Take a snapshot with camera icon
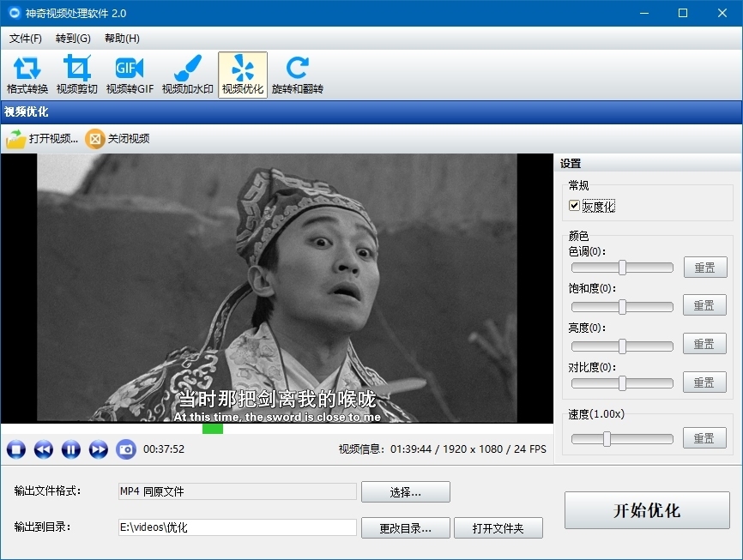 coord(126,449)
